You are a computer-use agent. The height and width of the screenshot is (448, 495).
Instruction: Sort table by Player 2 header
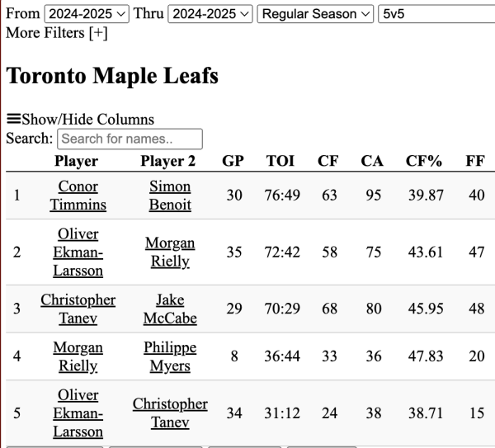tap(168, 161)
